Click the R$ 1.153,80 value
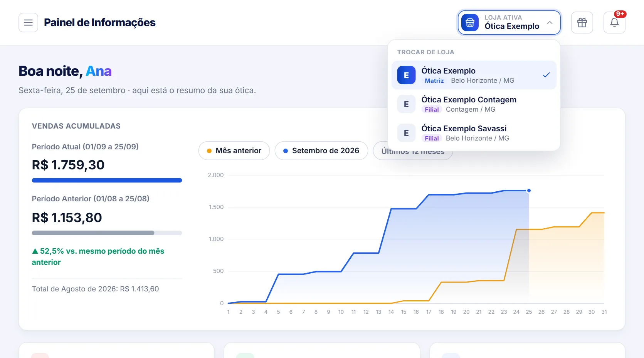Image resolution: width=644 pixels, height=358 pixels. click(67, 217)
